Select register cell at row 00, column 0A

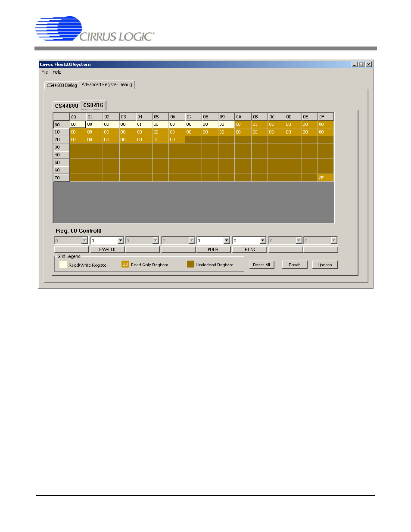[x=243, y=124]
